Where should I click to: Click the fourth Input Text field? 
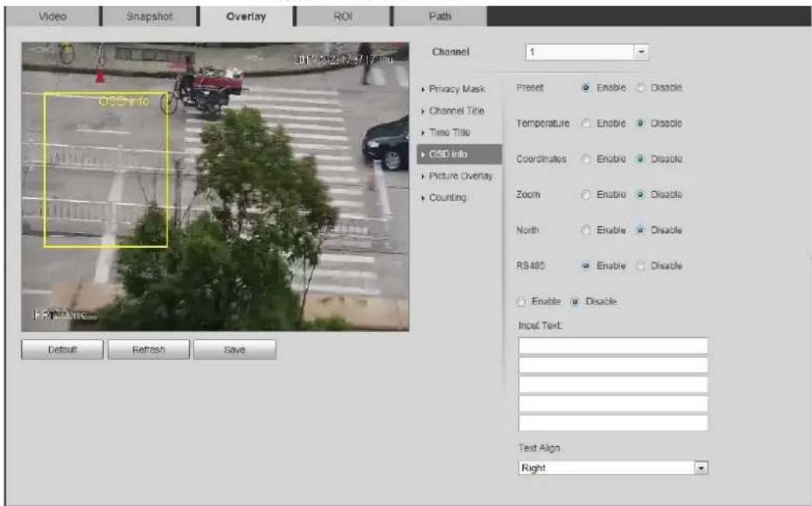tap(613, 403)
